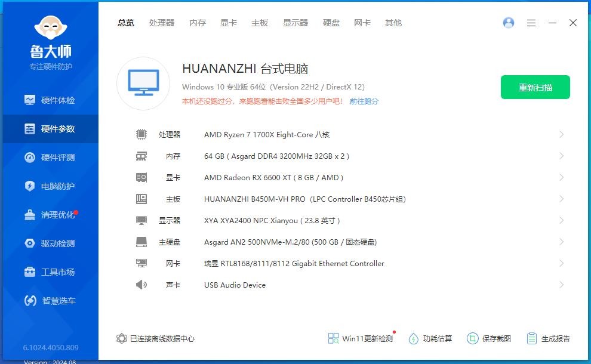Close the 鲁大师 window
This screenshot has width=591, height=364.
573,23
